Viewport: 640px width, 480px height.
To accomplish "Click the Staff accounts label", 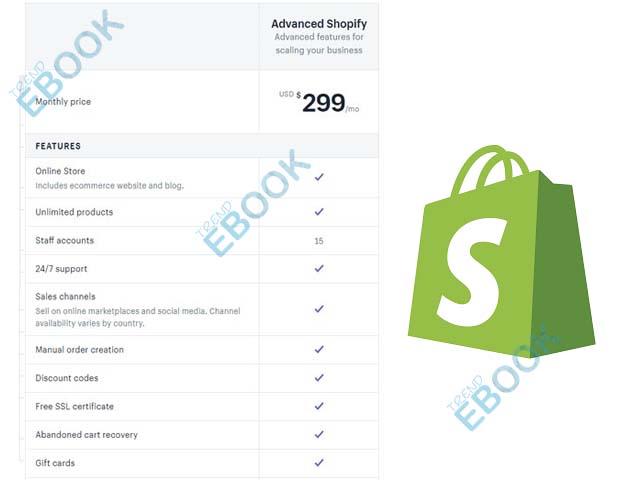I will point(64,240).
